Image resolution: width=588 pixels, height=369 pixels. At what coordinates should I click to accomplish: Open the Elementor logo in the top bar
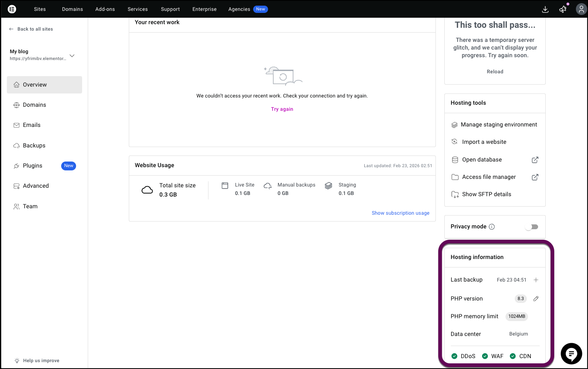(x=12, y=9)
